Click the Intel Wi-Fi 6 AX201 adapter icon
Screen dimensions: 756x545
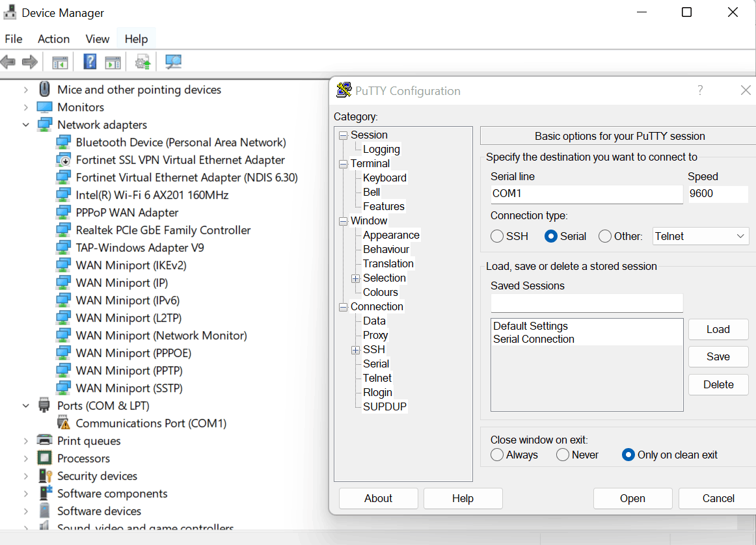(x=63, y=194)
